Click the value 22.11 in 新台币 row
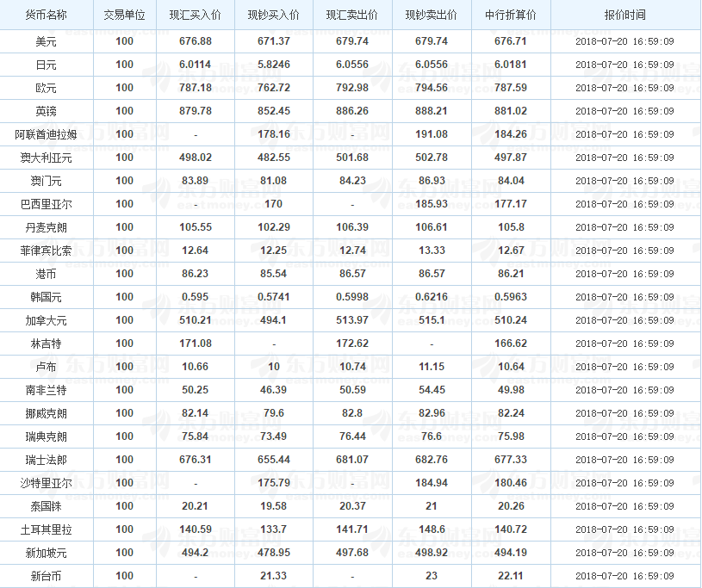 [511, 576]
